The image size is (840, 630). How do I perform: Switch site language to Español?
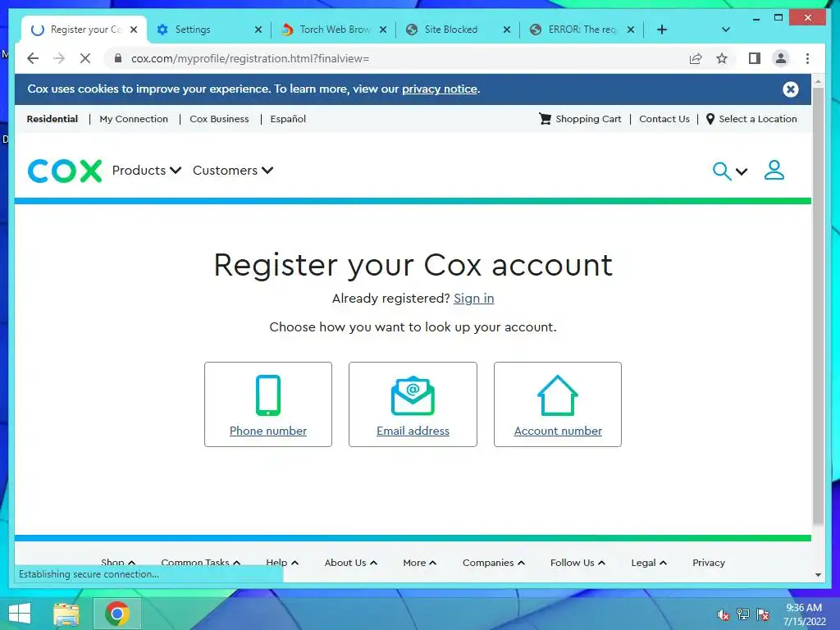point(288,119)
